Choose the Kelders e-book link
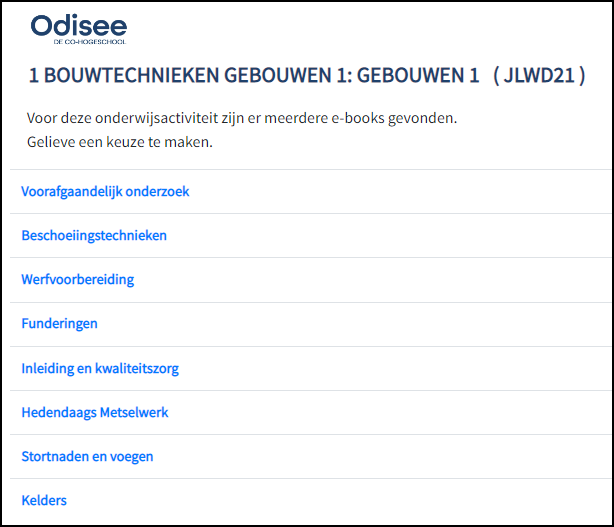The height and width of the screenshot is (527, 614). [x=44, y=500]
